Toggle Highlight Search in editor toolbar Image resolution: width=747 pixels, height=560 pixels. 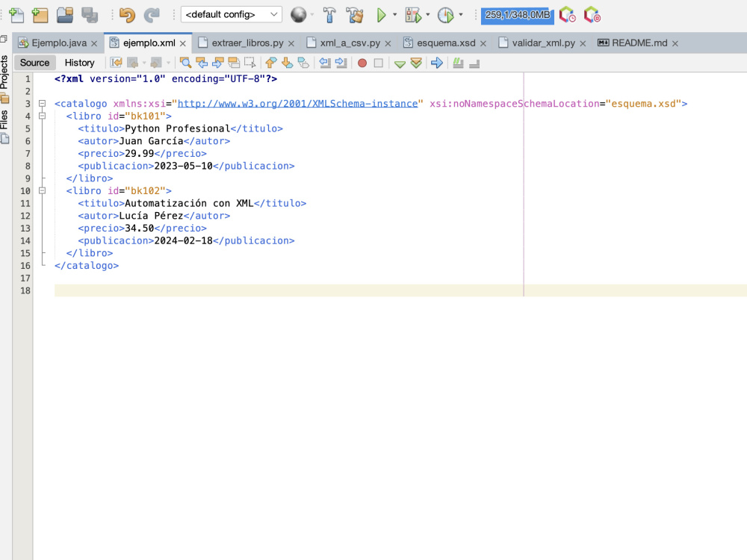tap(234, 63)
